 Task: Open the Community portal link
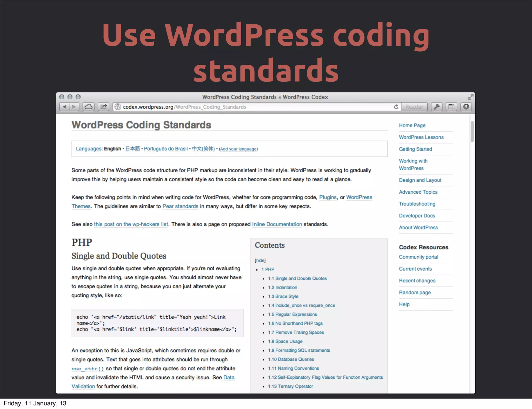point(418,257)
